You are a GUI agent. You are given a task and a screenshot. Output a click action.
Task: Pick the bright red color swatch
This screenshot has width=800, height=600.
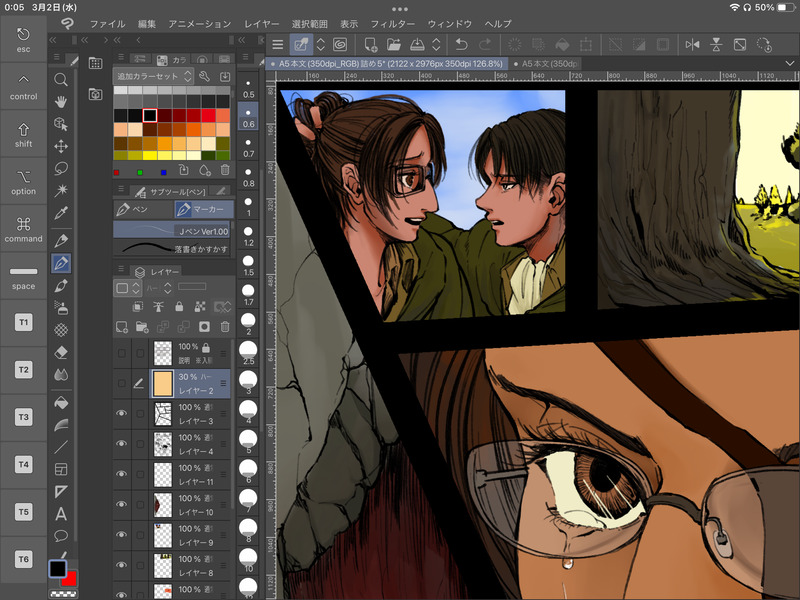209,115
